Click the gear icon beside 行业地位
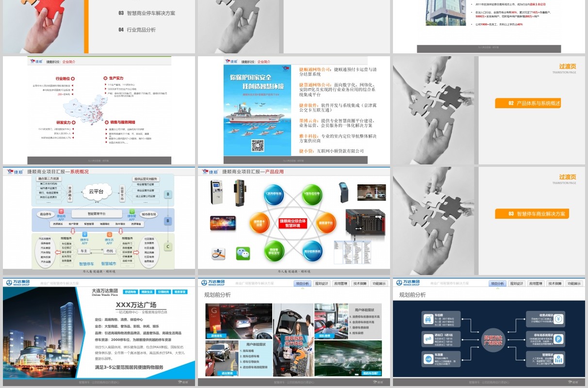The height and width of the screenshot is (388, 588). 72,78
